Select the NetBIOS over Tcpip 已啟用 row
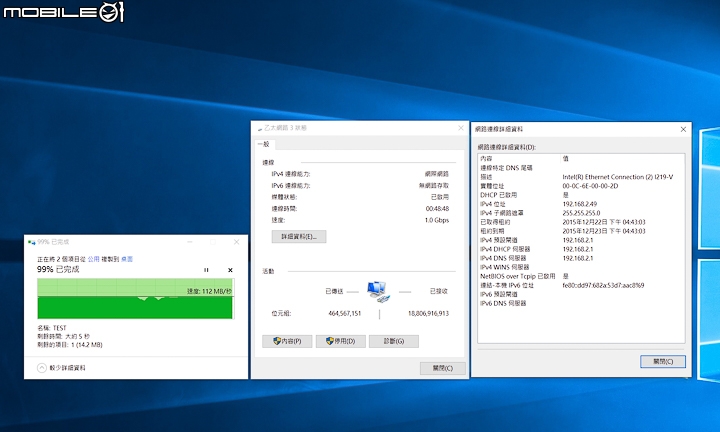The height and width of the screenshot is (432, 720). click(x=581, y=276)
